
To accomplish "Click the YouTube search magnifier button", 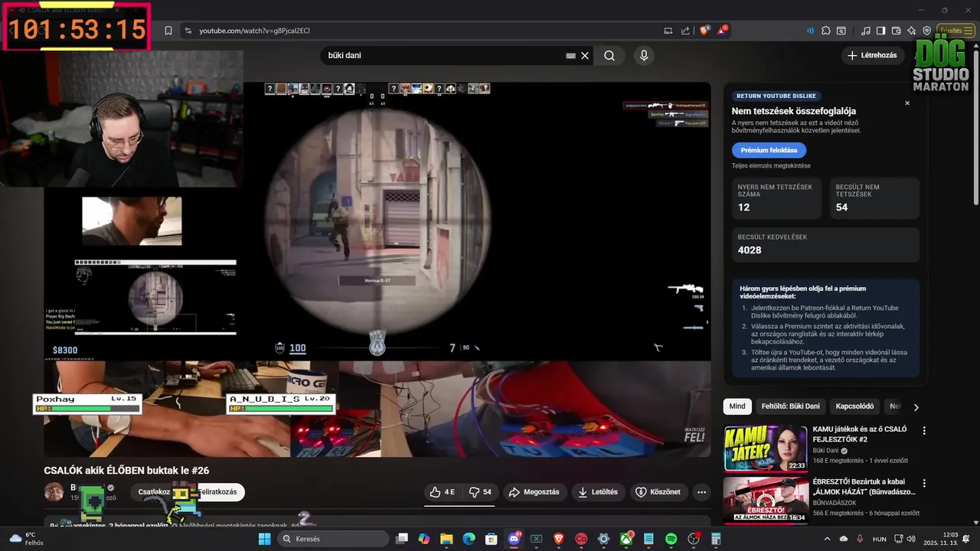I will [x=609, y=55].
